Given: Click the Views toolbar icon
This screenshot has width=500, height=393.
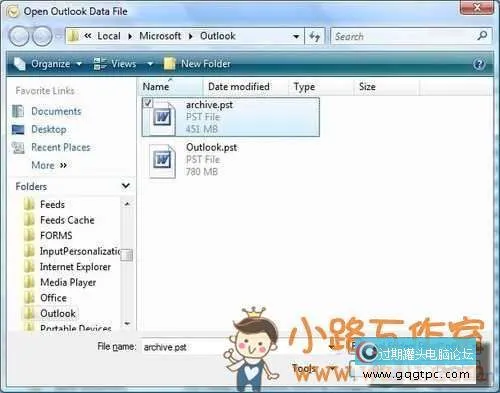Looking at the screenshot, I should coord(100,64).
